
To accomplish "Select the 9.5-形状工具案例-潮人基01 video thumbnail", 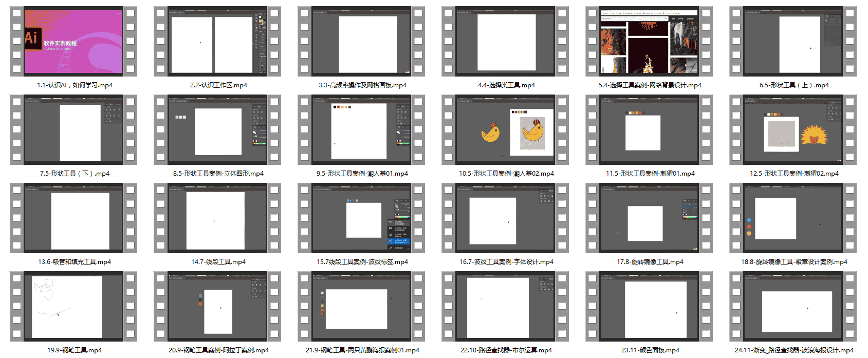I will 361,130.
